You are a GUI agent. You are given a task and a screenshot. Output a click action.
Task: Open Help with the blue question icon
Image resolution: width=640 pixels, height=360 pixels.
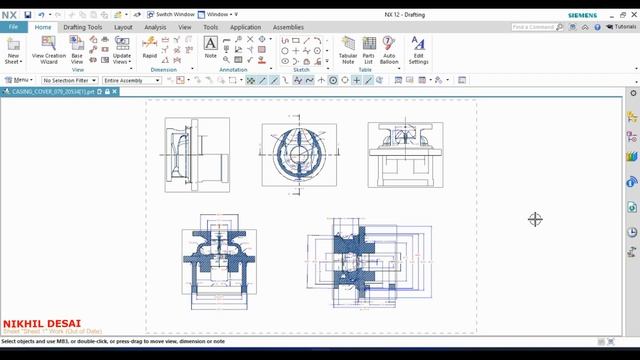click(598, 27)
